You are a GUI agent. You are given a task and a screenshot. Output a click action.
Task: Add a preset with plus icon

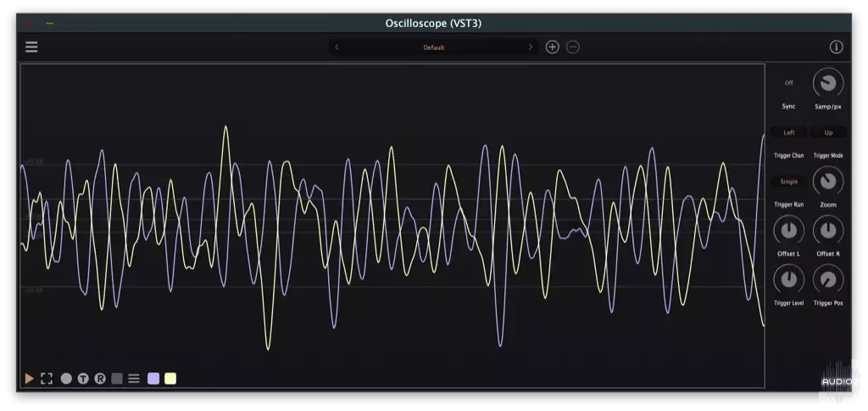(x=553, y=47)
